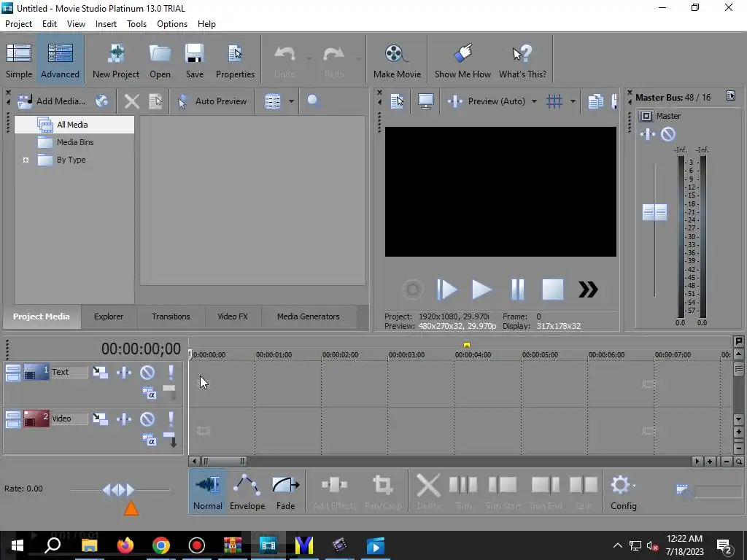This screenshot has width=747, height=560.
Task: Select Envelope edit tool
Action: coord(247,492)
